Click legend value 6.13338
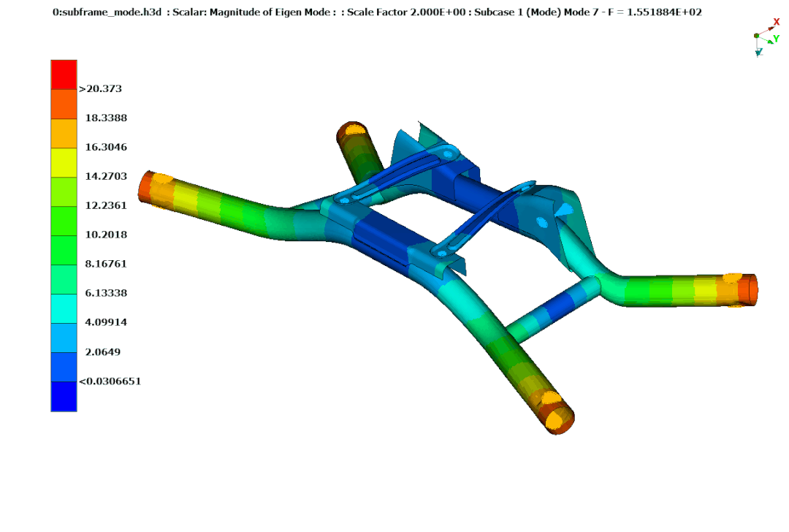789x532 pixels. pyautogui.click(x=106, y=293)
